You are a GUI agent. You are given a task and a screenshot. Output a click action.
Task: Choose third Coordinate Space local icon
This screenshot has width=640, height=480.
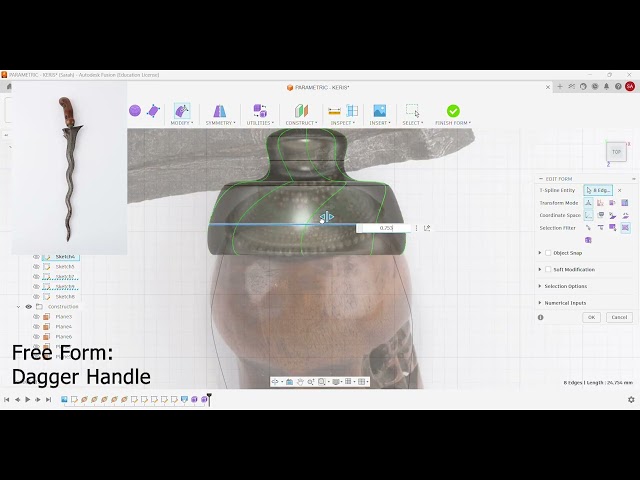[x=613, y=215]
